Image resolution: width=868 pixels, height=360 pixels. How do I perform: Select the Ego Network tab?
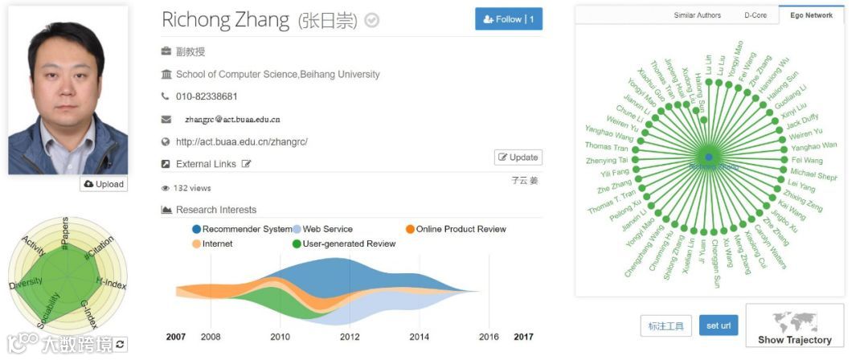click(x=811, y=15)
